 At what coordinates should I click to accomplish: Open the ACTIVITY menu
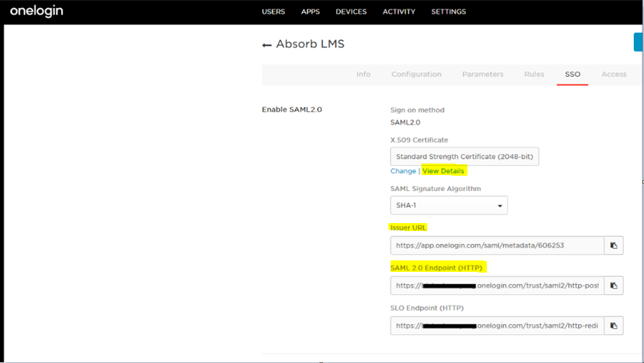(x=398, y=12)
